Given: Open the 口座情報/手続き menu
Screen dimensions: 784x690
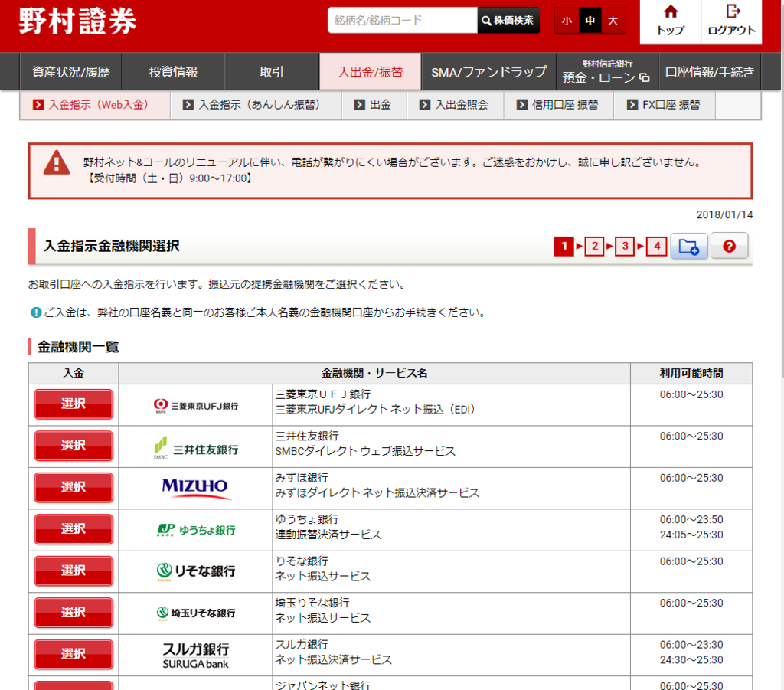Looking at the screenshot, I should pyautogui.click(x=710, y=72).
